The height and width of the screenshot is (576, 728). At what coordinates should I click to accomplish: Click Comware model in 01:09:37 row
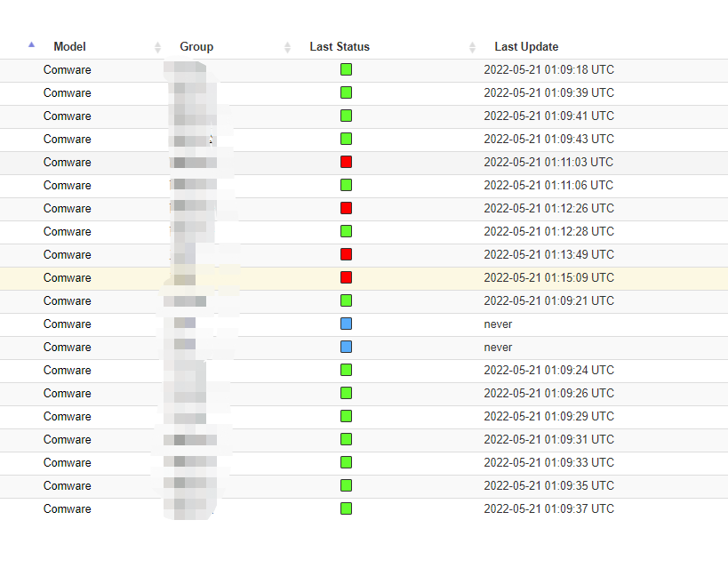click(x=68, y=508)
